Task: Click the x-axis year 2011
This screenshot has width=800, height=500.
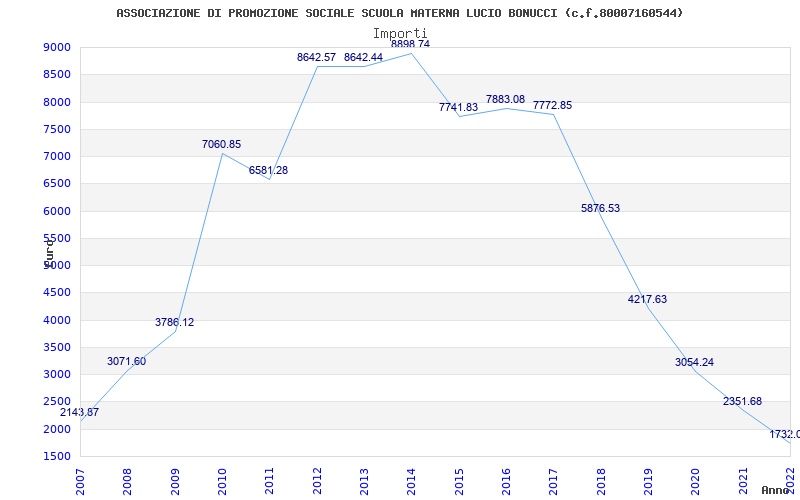Action: pyautogui.click(x=269, y=481)
